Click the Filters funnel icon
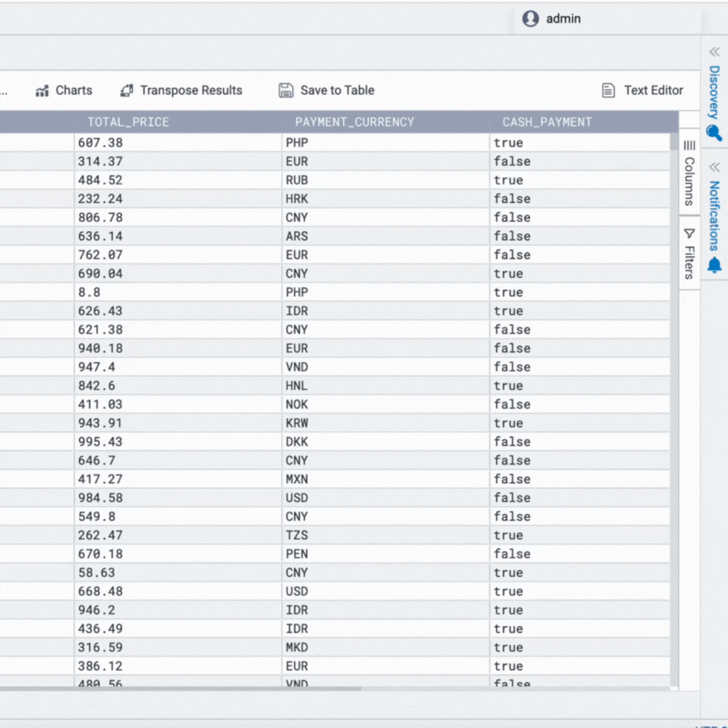This screenshot has width=728, height=728. tap(689, 233)
